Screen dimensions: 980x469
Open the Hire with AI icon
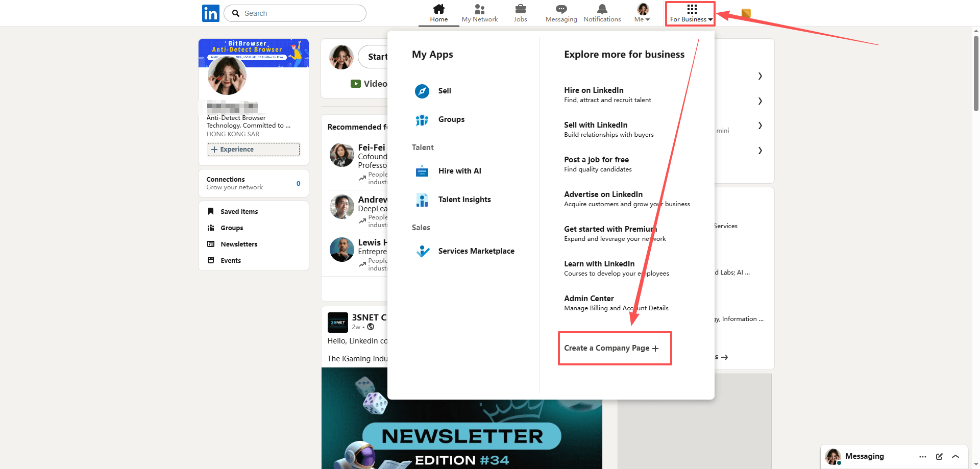click(422, 171)
